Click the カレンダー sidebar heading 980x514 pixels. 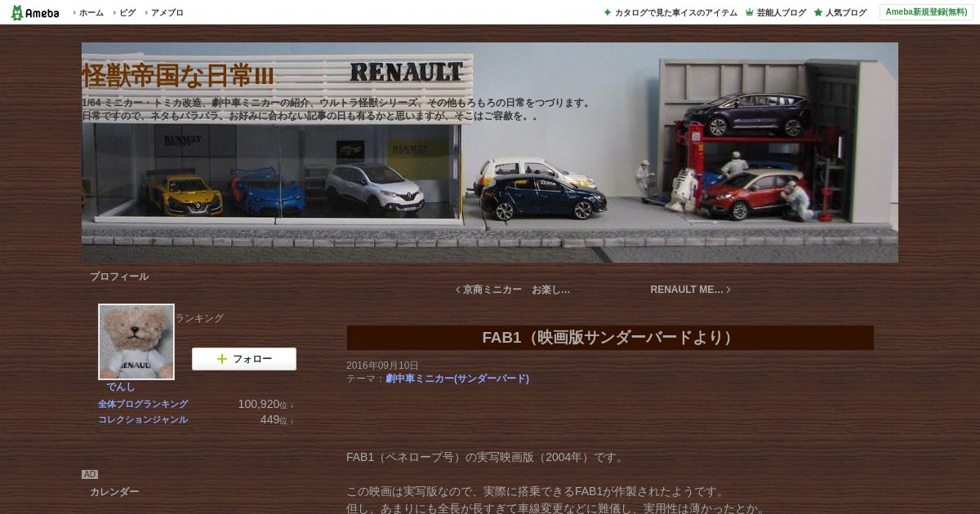(x=114, y=492)
